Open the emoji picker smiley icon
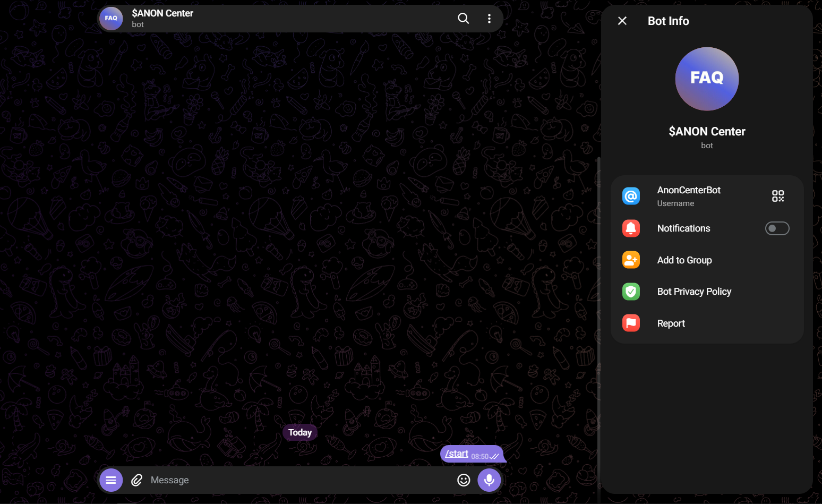This screenshot has height=504, width=822. [464, 480]
